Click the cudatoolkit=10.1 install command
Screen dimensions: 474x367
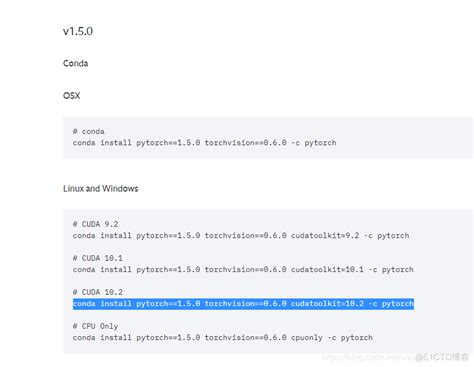coord(243,270)
